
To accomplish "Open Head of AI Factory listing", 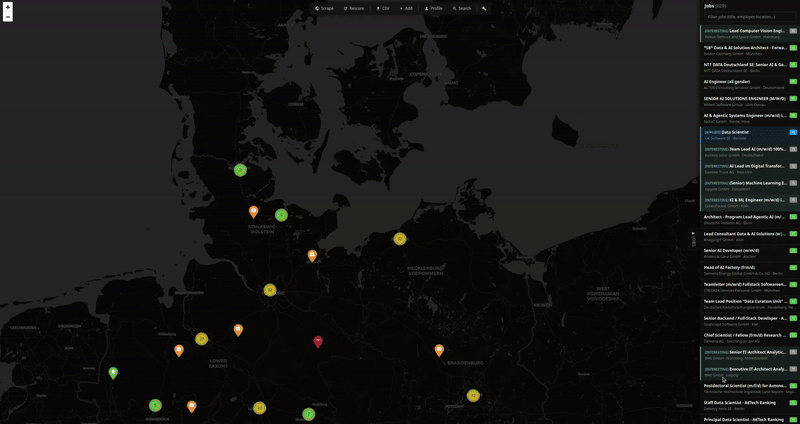I will [x=749, y=270].
